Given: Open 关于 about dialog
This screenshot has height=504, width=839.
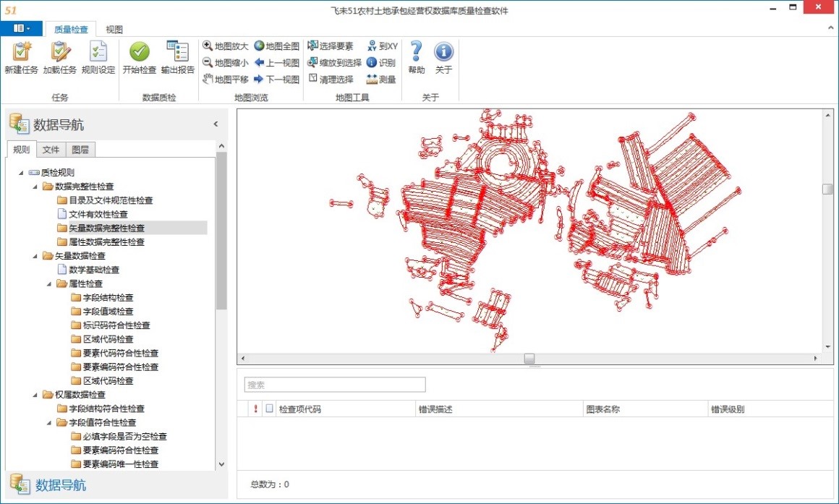Looking at the screenshot, I should tap(443, 58).
